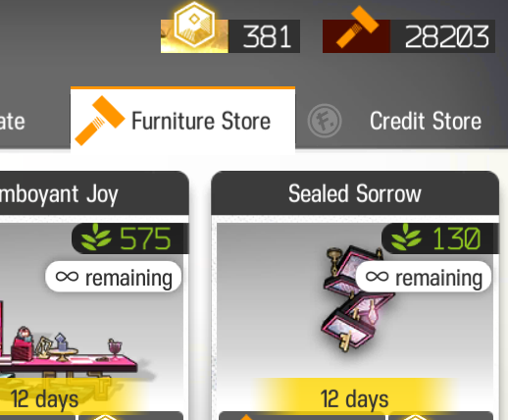
Task: Click the ambience leaf icon showing 575
Action: [96, 237]
